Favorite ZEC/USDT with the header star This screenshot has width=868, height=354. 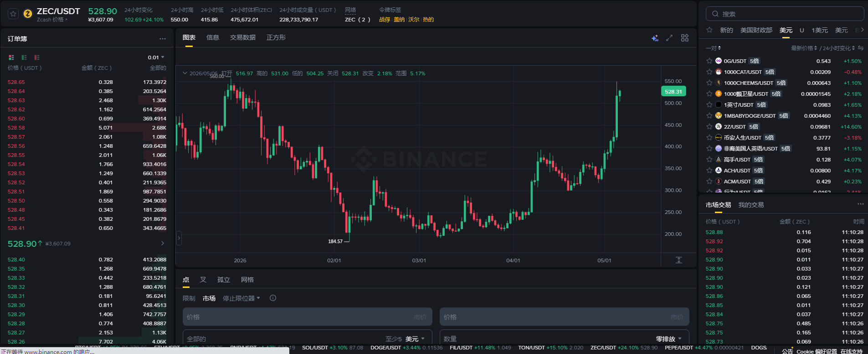pos(13,14)
